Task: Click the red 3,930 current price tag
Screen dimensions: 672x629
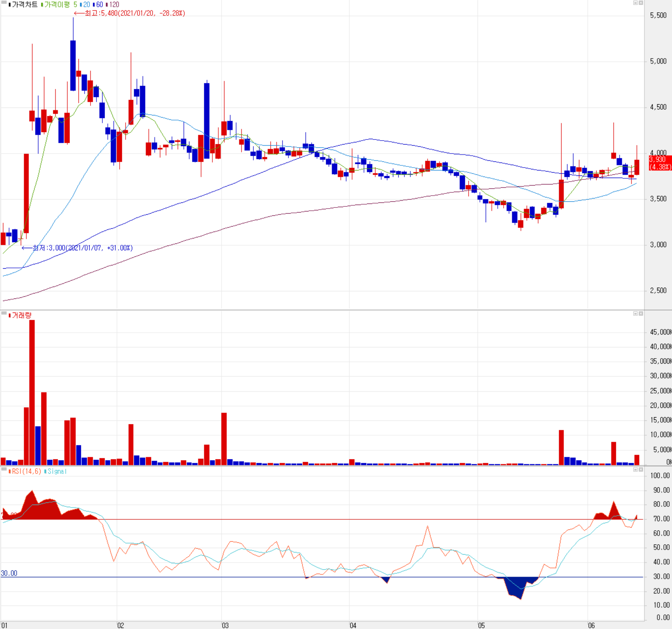Action: (660, 163)
